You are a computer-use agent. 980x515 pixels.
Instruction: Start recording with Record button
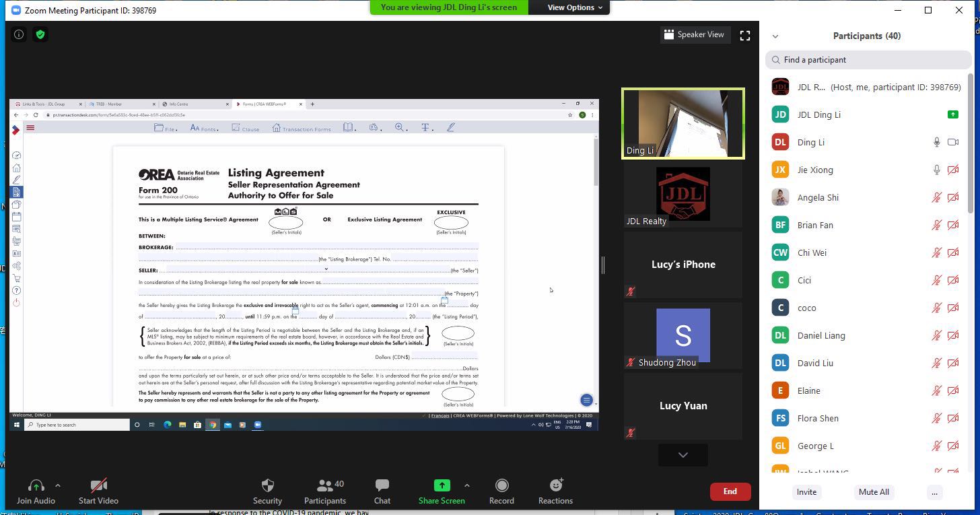(x=501, y=491)
